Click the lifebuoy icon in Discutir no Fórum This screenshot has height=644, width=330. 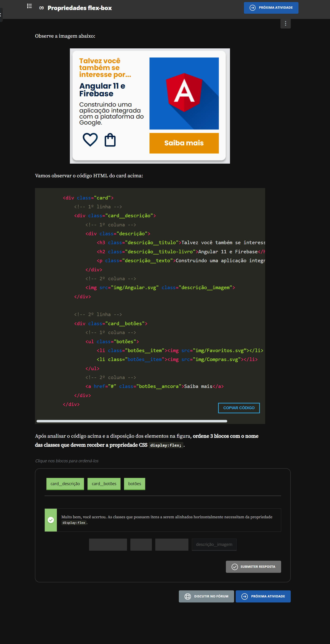[188, 596]
